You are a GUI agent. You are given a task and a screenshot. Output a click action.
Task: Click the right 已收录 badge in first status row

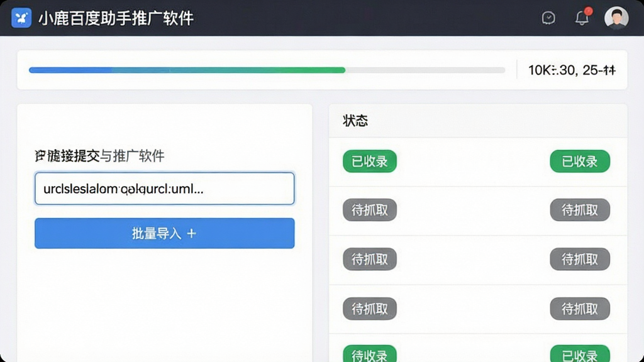pyautogui.click(x=580, y=162)
